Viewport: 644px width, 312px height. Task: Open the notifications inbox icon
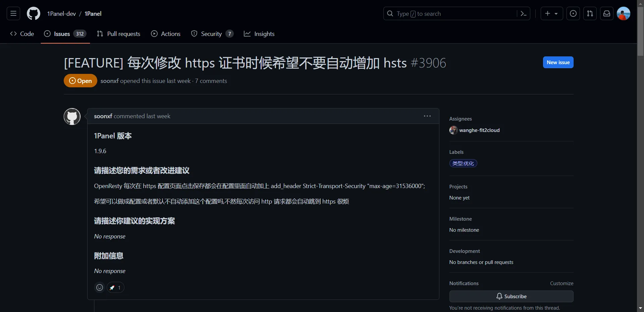pyautogui.click(x=607, y=13)
